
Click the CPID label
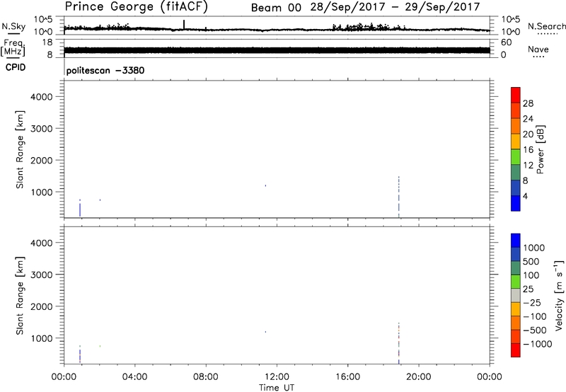pos(16,67)
